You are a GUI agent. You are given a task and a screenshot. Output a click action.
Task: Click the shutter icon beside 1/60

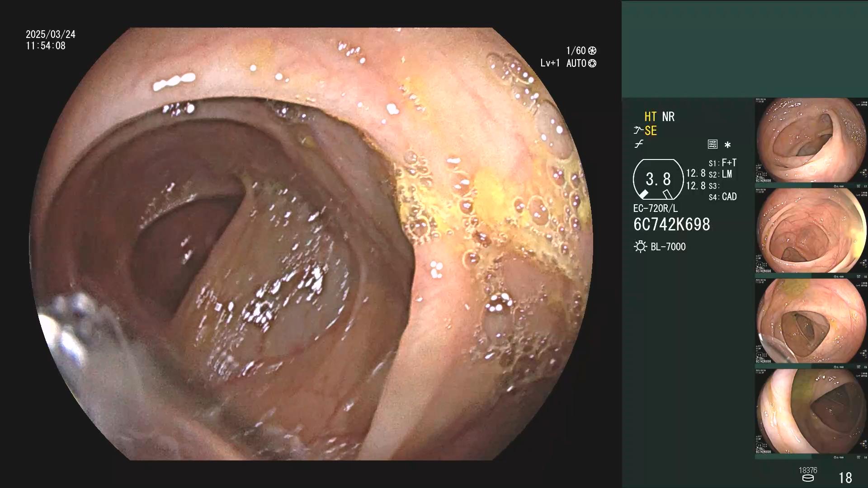pyautogui.click(x=592, y=51)
